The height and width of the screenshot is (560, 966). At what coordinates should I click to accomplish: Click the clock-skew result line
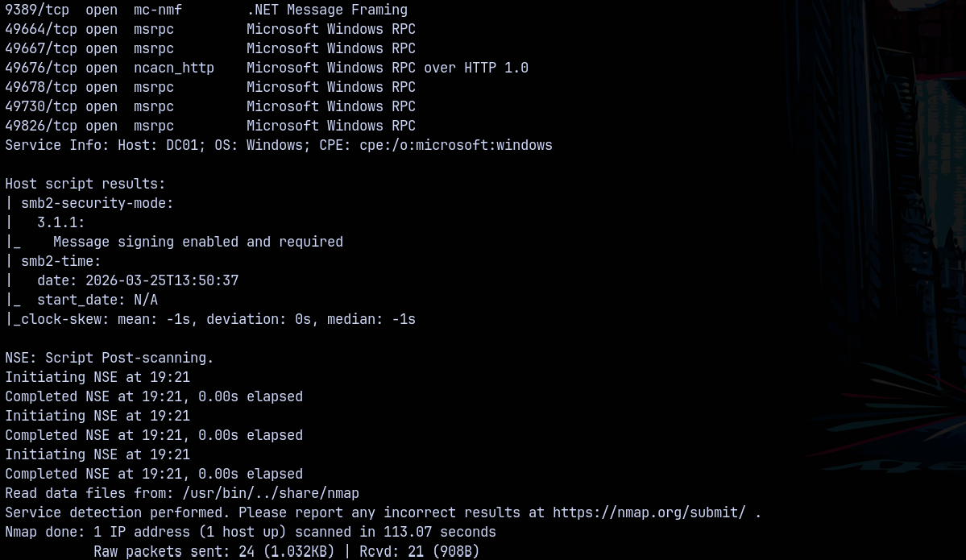pos(214,320)
